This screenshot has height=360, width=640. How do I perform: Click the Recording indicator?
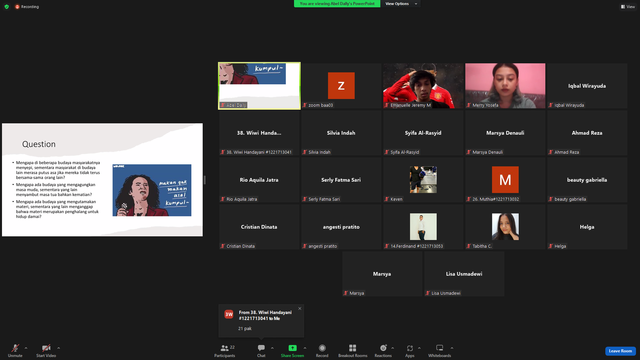[27, 7]
